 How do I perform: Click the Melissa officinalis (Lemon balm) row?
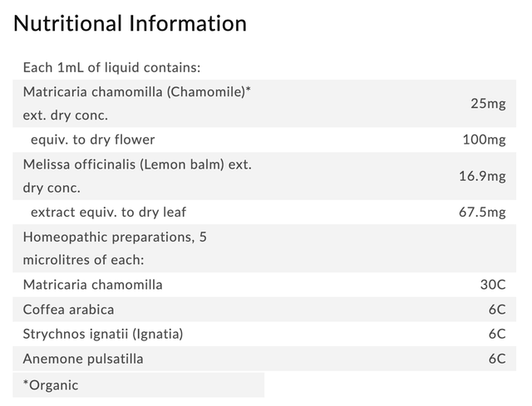coord(264,176)
